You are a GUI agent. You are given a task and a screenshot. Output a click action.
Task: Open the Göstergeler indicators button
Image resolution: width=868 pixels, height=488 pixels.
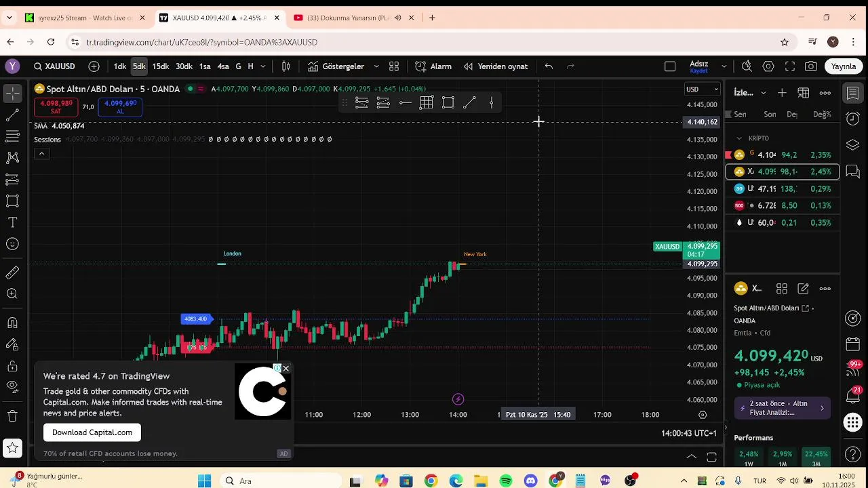pyautogui.click(x=336, y=66)
